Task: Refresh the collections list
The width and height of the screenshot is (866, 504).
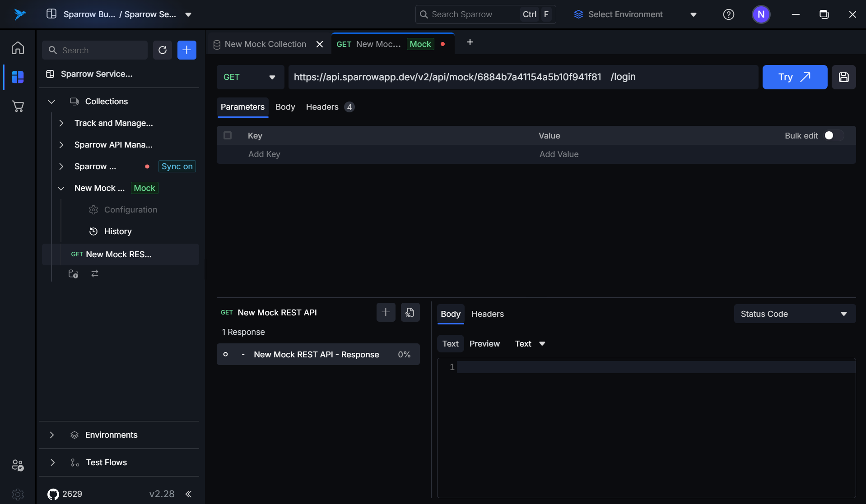Action: pyautogui.click(x=163, y=50)
